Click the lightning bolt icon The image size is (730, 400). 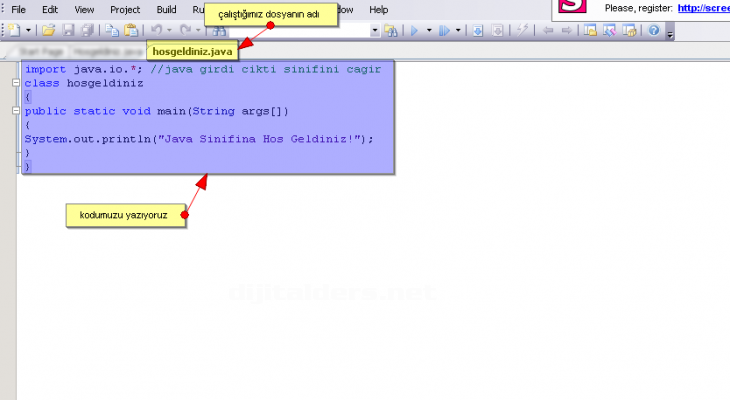click(x=522, y=30)
